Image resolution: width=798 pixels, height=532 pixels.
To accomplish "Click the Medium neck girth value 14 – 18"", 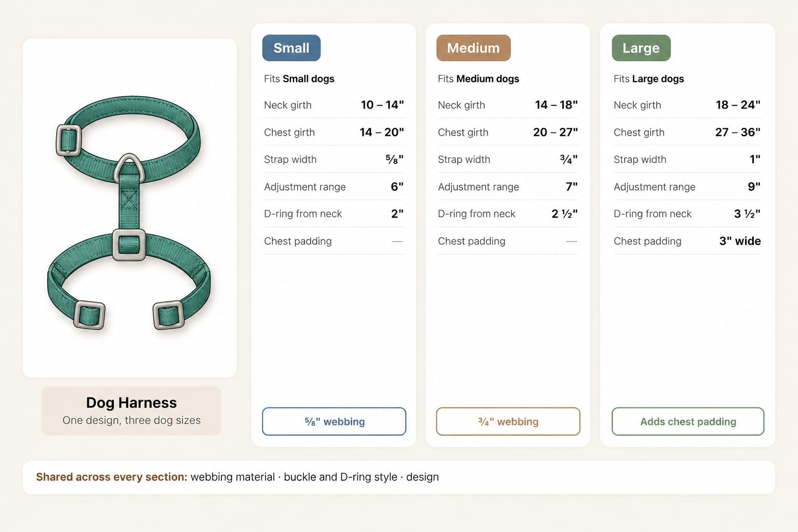I will tap(556, 105).
